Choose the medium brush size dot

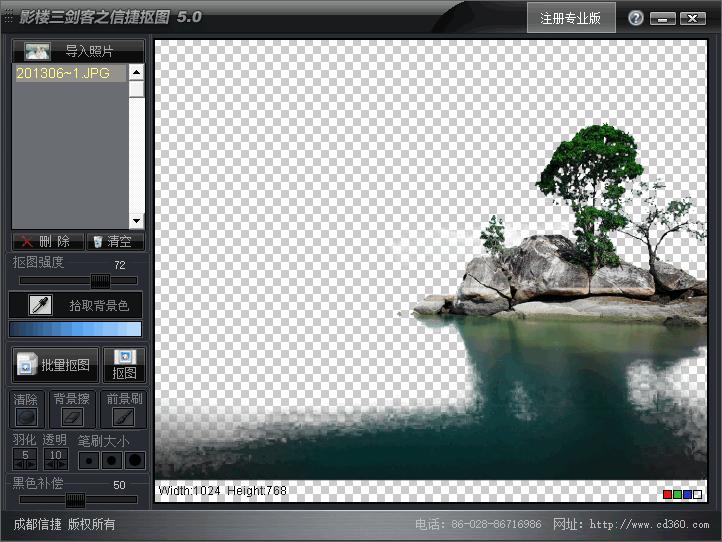(111, 460)
